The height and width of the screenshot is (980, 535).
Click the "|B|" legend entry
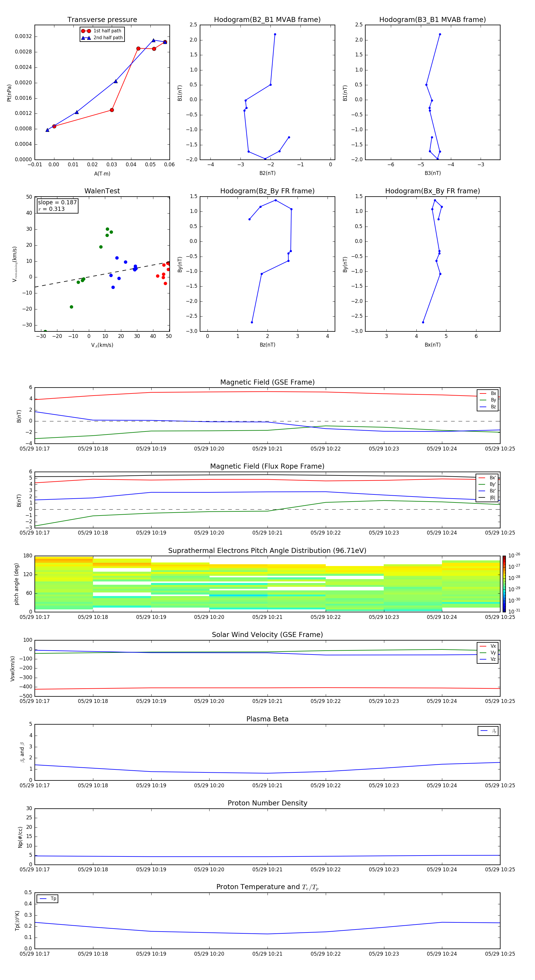[x=487, y=498]
